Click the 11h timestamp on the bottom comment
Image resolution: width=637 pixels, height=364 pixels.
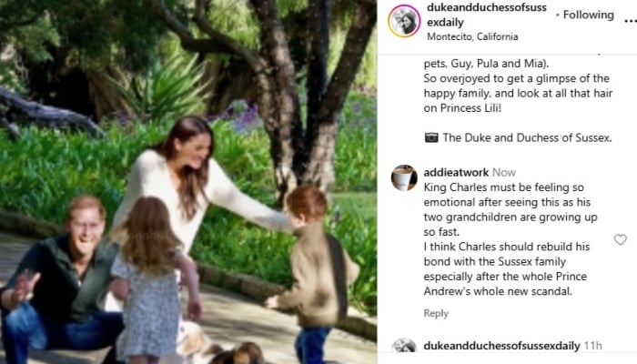pos(592,346)
